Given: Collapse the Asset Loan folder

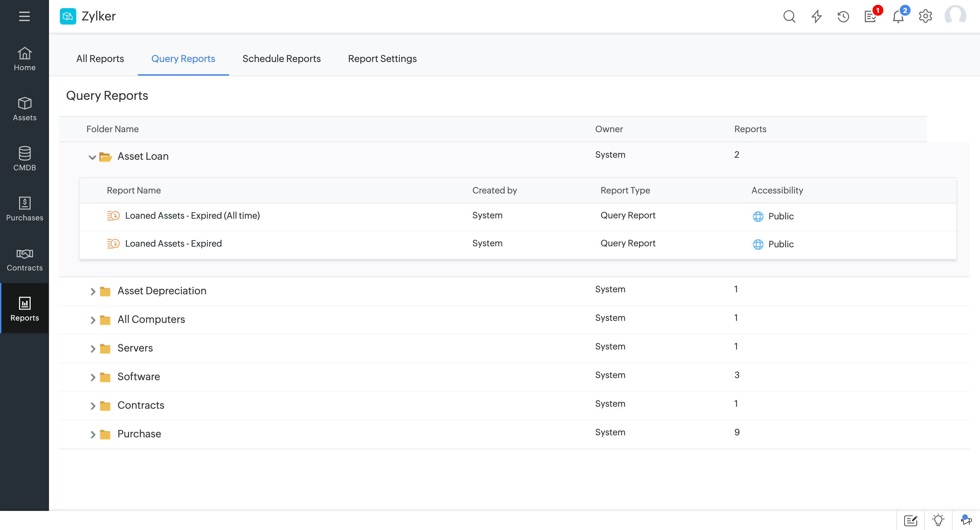Looking at the screenshot, I should click(x=92, y=157).
